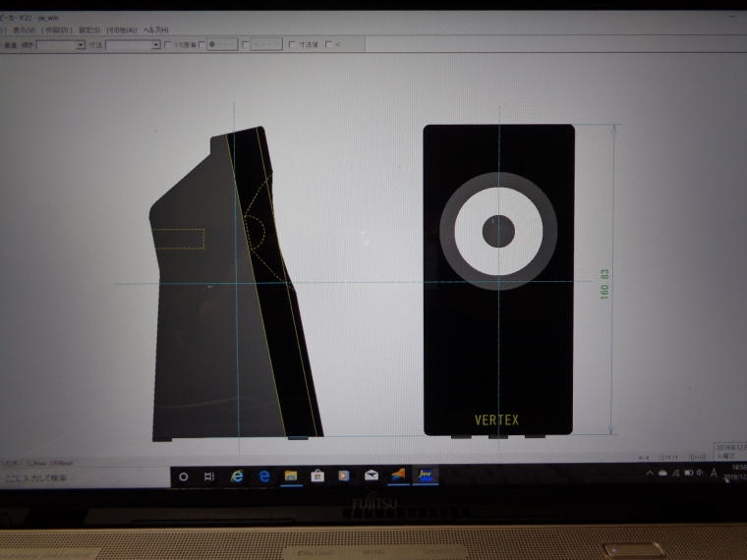Open the Mail app on the taskbar
747x560 pixels.
tap(371, 476)
